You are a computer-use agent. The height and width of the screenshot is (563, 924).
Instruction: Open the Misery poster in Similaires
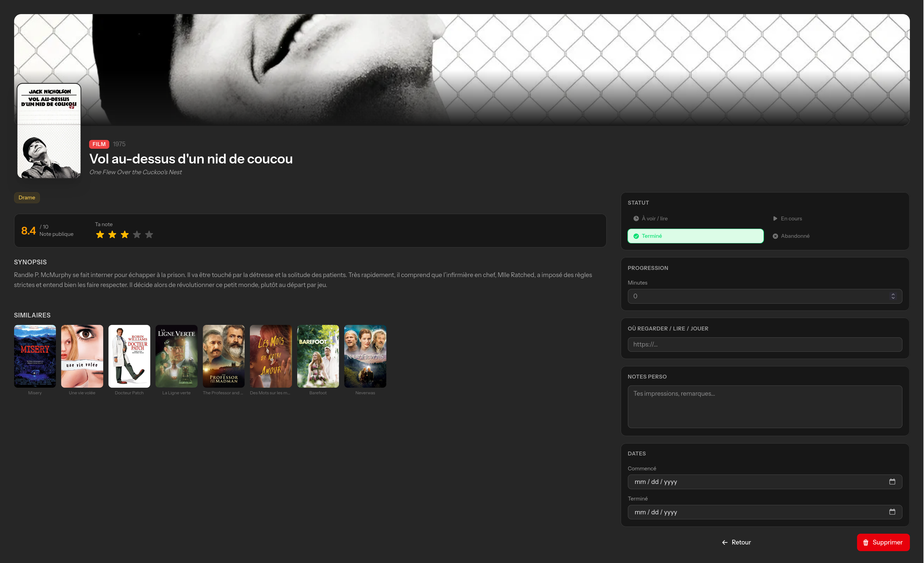pyautogui.click(x=35, y=356)
